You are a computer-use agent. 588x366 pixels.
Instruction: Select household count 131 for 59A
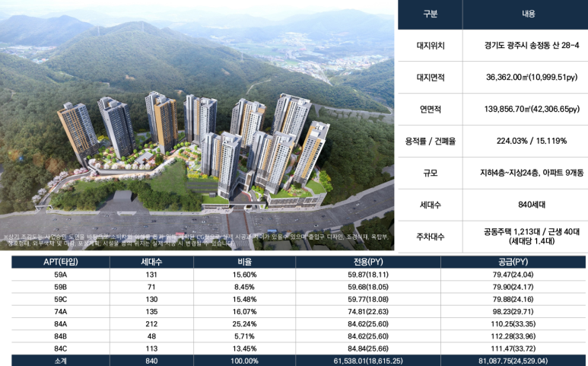(x=151, y=275)
